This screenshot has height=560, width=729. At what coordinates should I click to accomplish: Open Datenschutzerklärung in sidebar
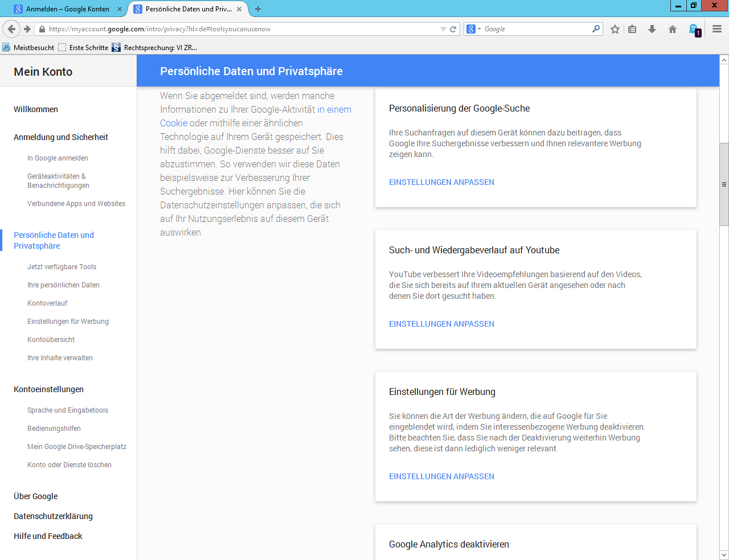[x=53, y=516]
